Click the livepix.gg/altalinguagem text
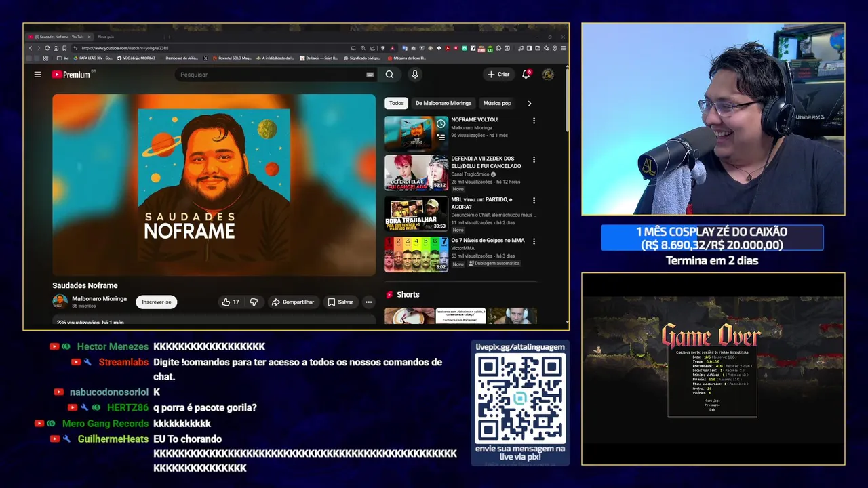 (520, 347)
